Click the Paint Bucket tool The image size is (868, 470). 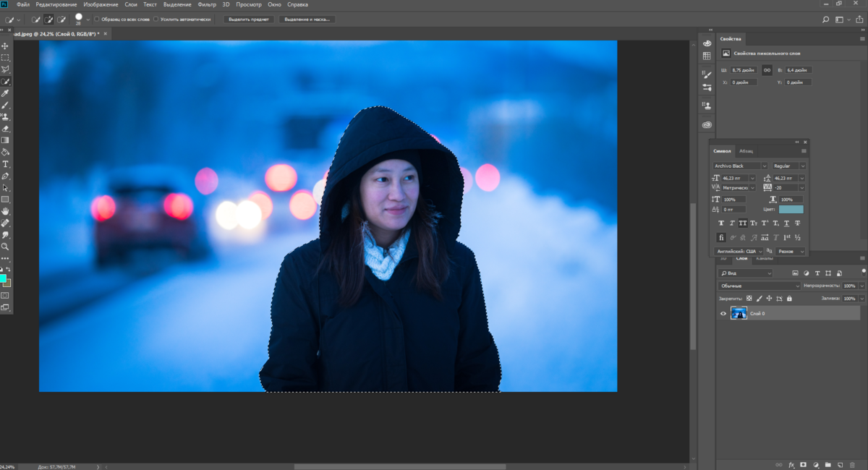coord(5,153)
